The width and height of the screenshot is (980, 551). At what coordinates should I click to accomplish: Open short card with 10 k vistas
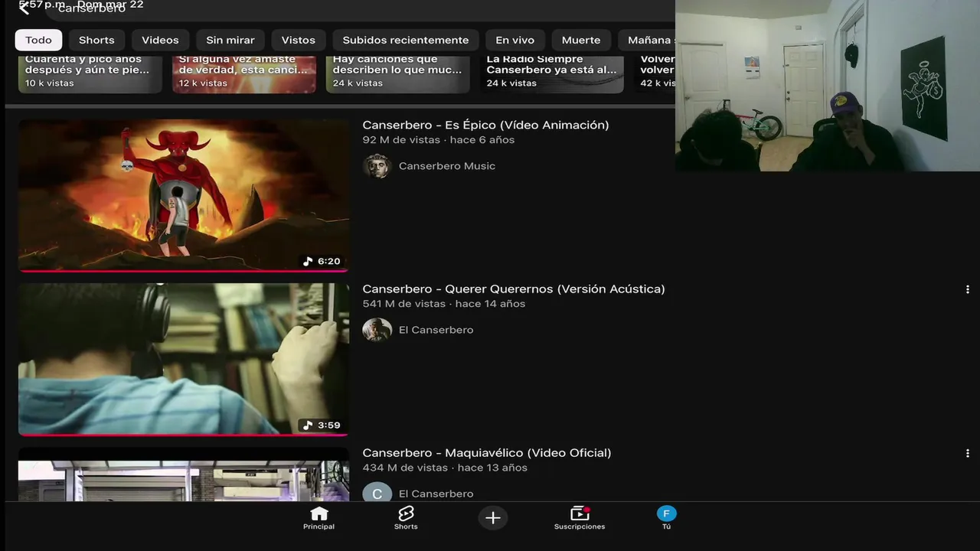coord(90,73)
